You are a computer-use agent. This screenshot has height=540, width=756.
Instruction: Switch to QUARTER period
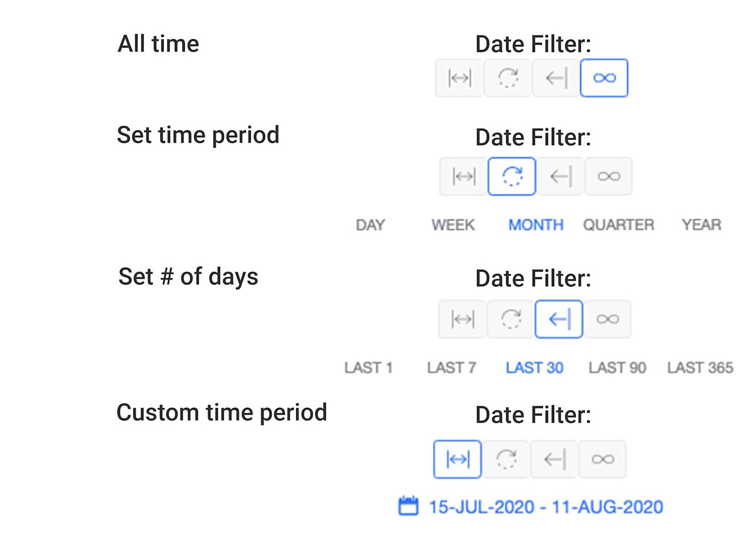click(619, 225)
